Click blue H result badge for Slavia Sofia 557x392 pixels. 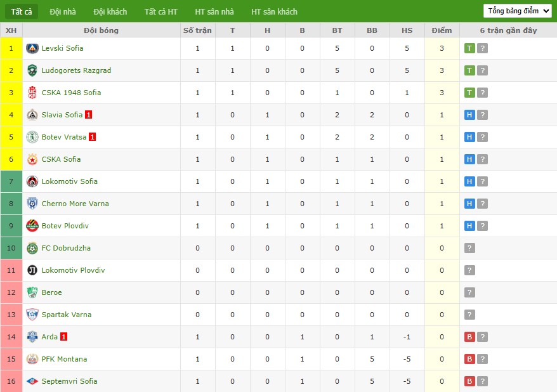(x=469, y=115)
